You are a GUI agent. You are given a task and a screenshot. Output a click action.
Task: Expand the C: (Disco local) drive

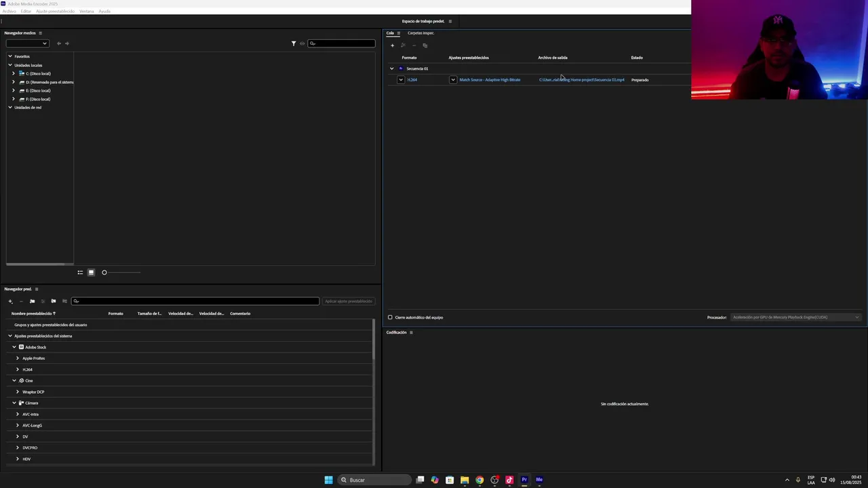pos(14,73)
